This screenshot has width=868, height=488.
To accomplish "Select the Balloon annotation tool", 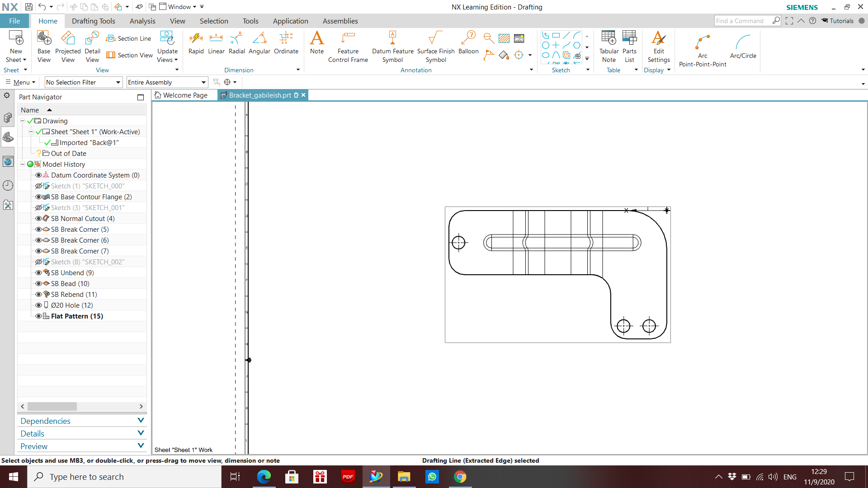I will pyautogui.click(x=468, y=43).
